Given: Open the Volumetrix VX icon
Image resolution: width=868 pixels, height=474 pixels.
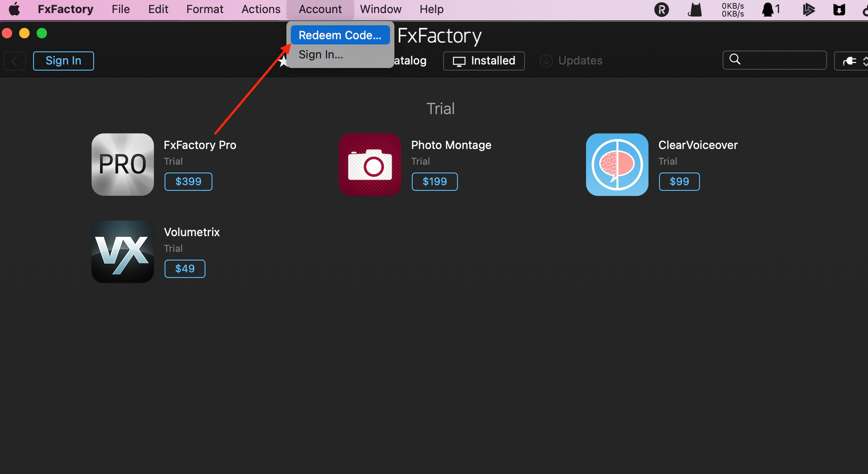Looking at the screenshot, I should [123, 252].
